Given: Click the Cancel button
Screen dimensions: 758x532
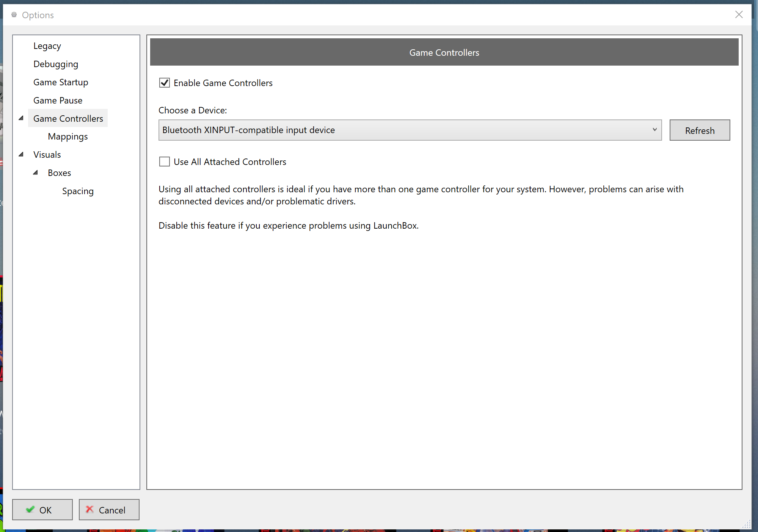Looking at the screenshot, I should click(x=109, y=510).
